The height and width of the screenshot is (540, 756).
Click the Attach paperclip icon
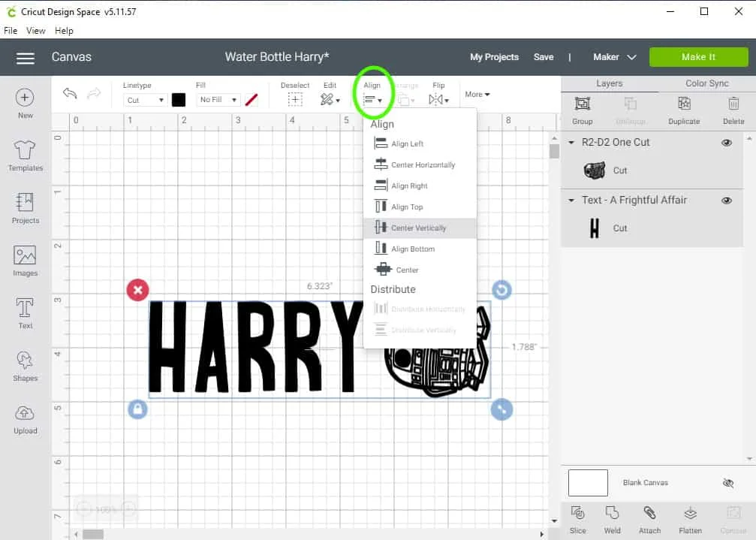649,513
